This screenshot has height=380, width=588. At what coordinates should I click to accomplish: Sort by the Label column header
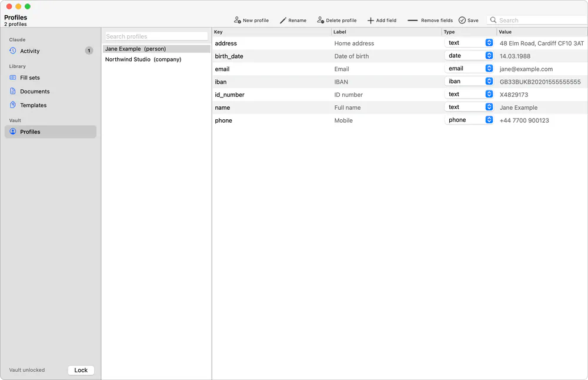pos(387,32)
